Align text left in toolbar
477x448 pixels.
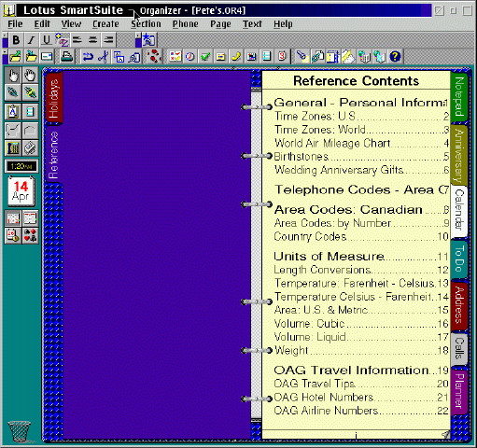tap(77, 40)
